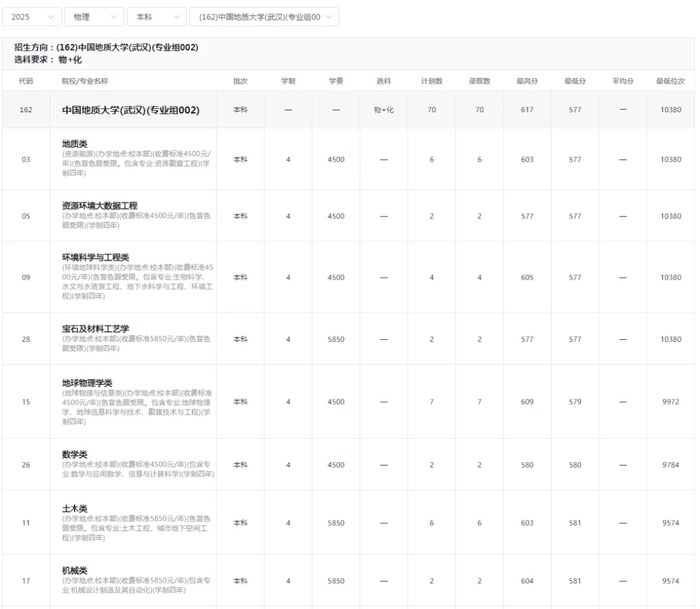Viewport: 700px width, 609px height.
Task: Select the 机械类 major name
Action: 75,571
